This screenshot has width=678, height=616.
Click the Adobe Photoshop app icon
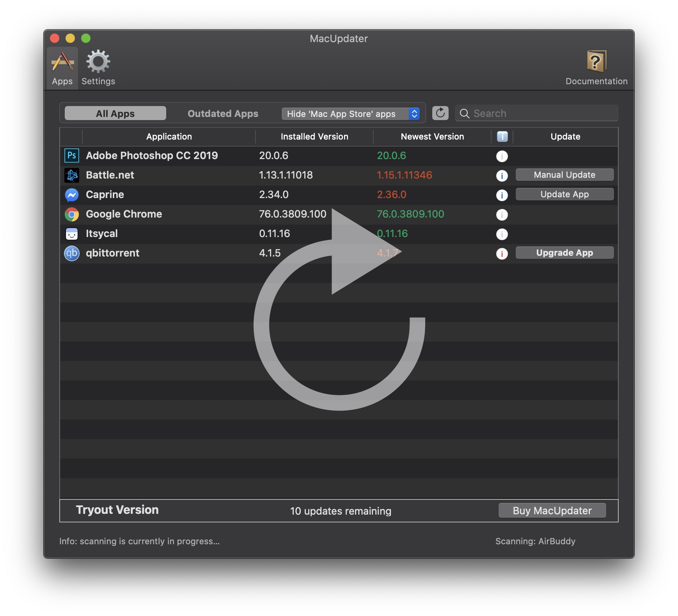(72, 156)
